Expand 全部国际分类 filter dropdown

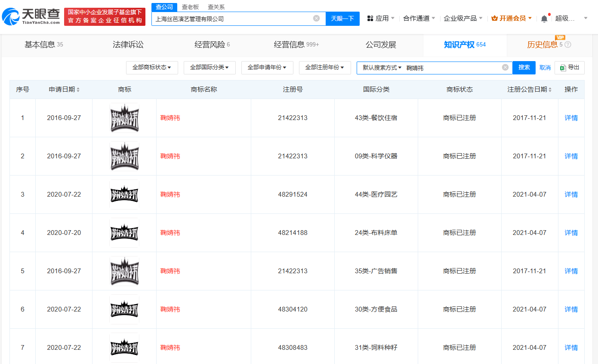pos(210,68)
